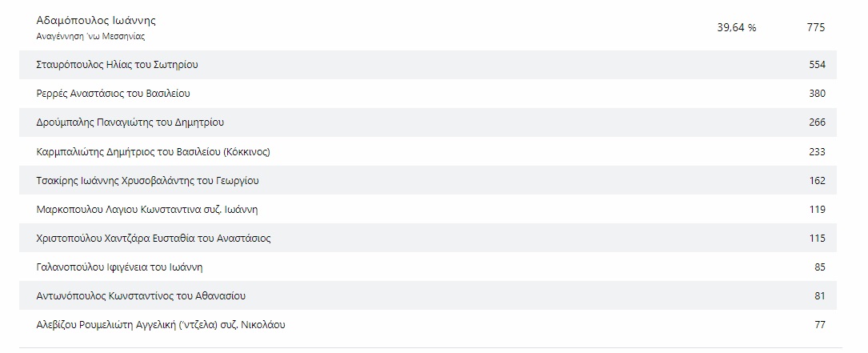The width and height of the screenshot is (868, 353).
Task: Click the 39,64 % percentage value
Action: [x=736, y=28]
